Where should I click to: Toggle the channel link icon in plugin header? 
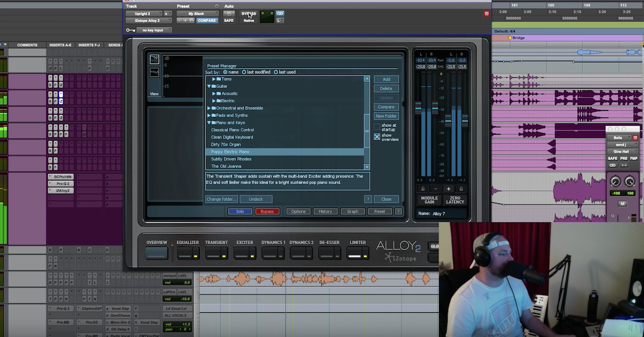(x=280, y=13)
